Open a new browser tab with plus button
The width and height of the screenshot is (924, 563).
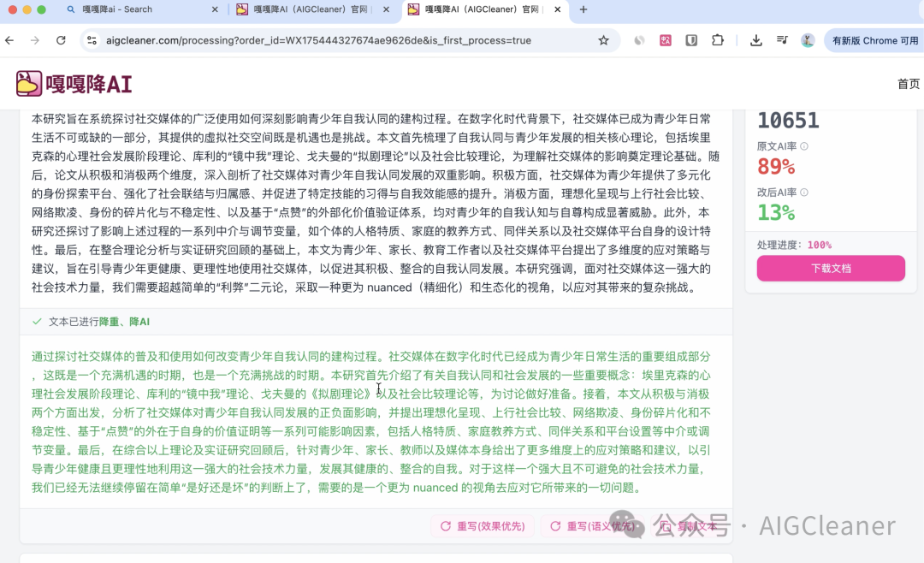pos(583,11)
